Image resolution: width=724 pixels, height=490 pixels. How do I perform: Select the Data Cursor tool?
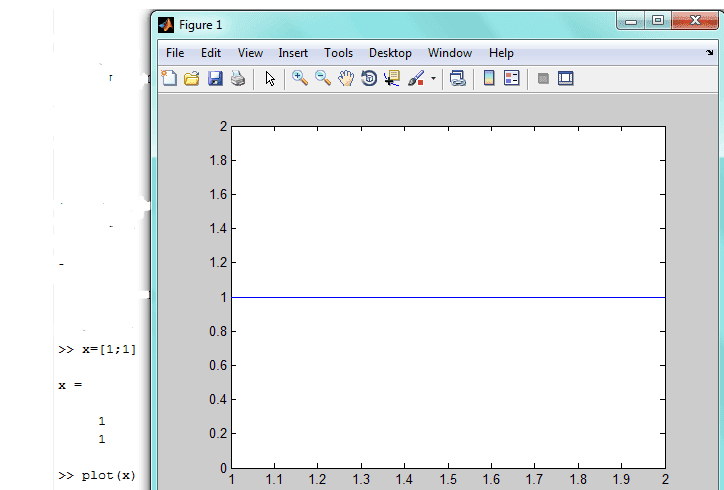[392, 79]
